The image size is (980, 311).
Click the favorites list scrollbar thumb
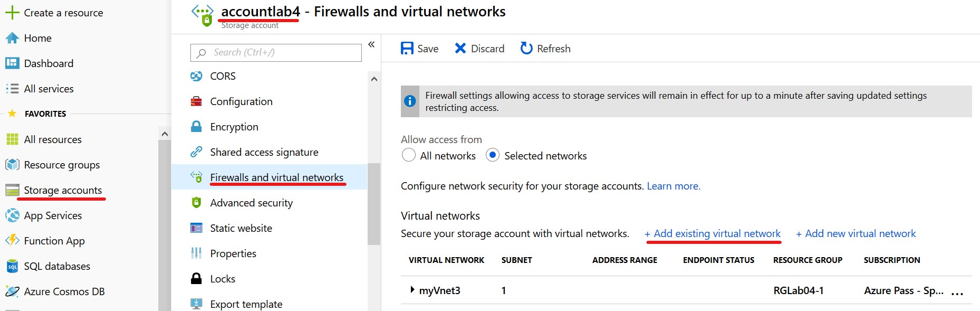(165, 226)
